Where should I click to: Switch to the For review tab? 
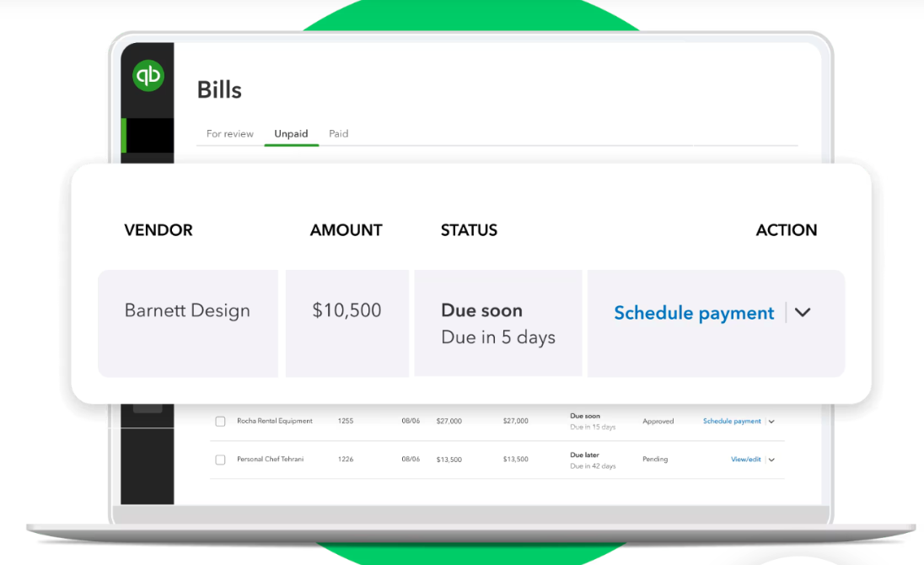(230, 134)
